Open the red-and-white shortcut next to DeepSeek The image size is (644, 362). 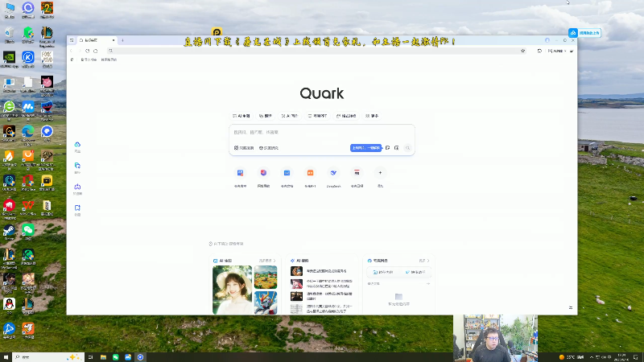(x=357, y=173)
